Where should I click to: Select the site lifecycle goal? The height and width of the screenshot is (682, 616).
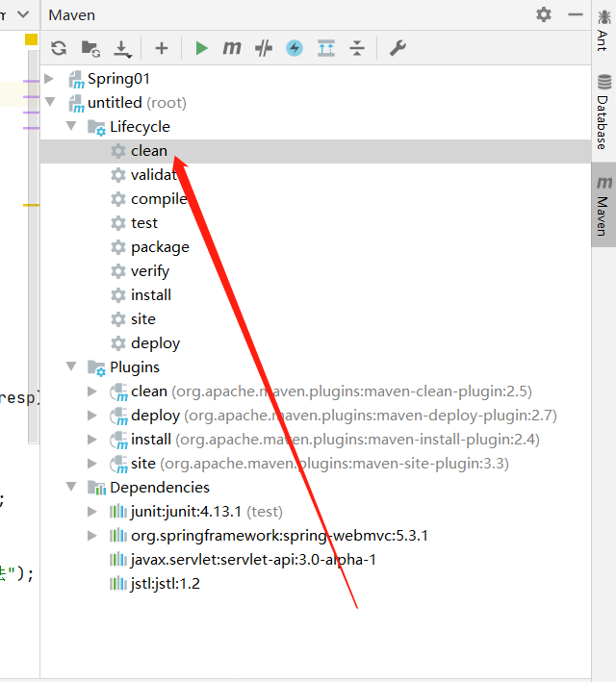click(143, 319)
